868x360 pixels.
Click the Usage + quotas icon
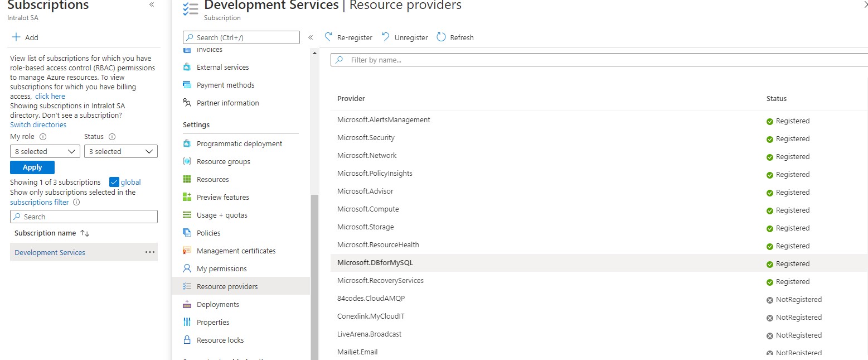(187, 215)
